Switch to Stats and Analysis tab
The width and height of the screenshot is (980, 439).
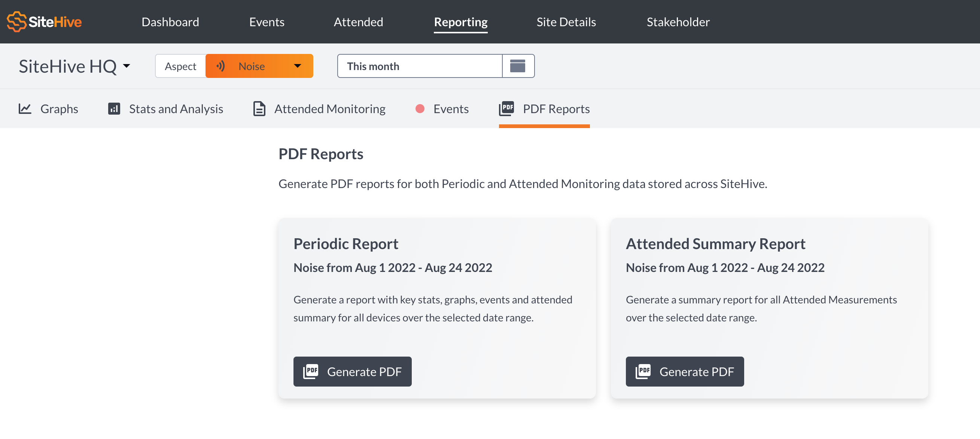coord(165,109)
